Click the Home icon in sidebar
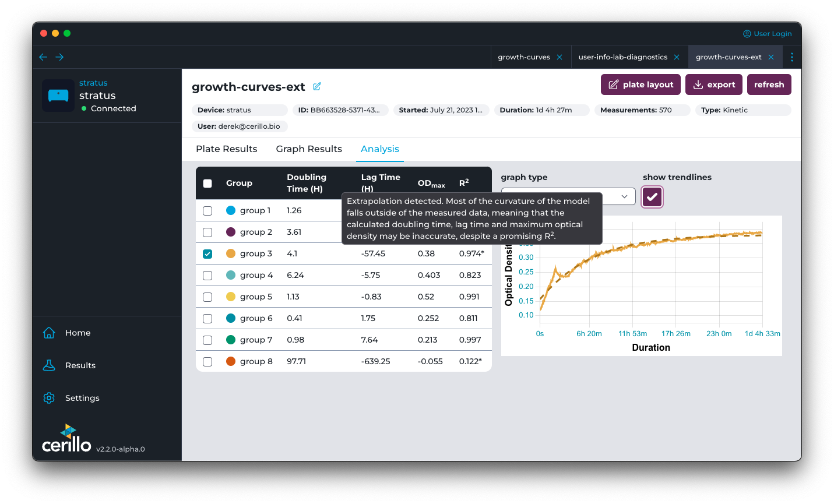834x504 pixels. click(49, 333)
